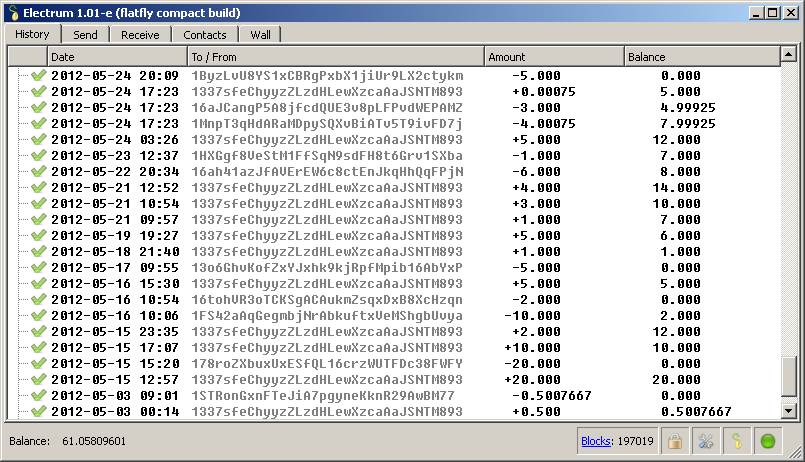Select date 2012-05-18 21:40
Screen dimensions: 805x462
(115, 252)
